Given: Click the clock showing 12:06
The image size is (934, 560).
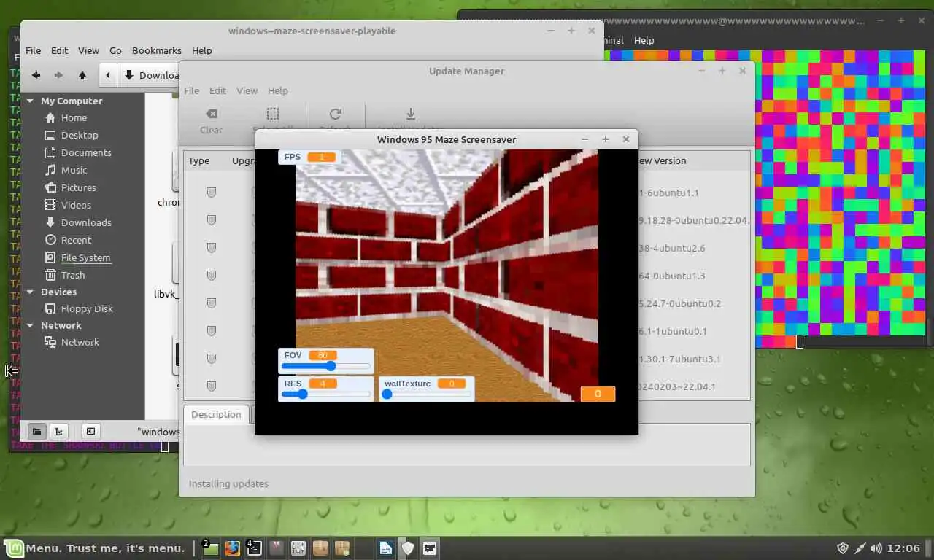Looking at the screenshot, I should [905, 548].
